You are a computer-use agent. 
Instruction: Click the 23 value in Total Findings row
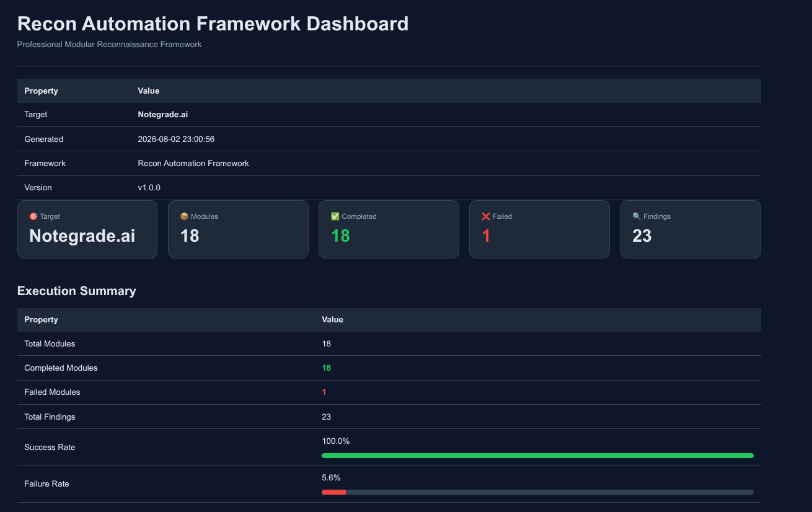326,417
